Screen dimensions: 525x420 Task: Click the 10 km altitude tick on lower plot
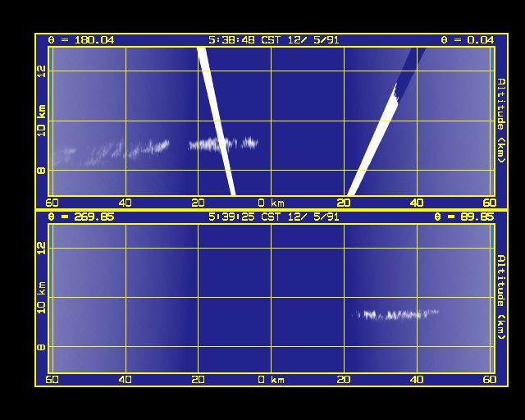pyautogui.click(x=41, y=298)
